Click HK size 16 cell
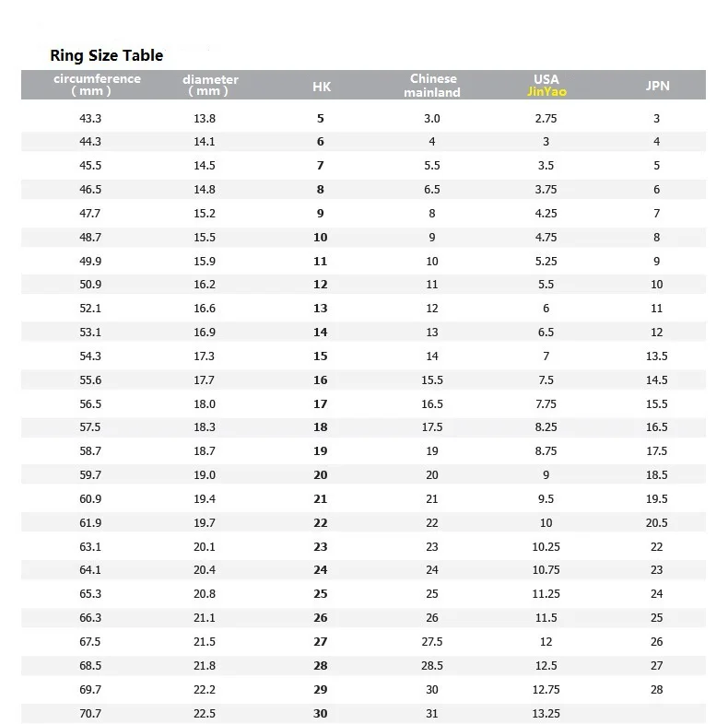728x724 pixels. pyautogui.click(x=321, y=380)
